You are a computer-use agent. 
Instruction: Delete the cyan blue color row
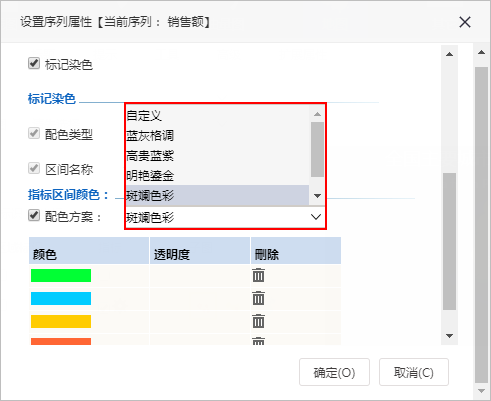click(258, 298)
